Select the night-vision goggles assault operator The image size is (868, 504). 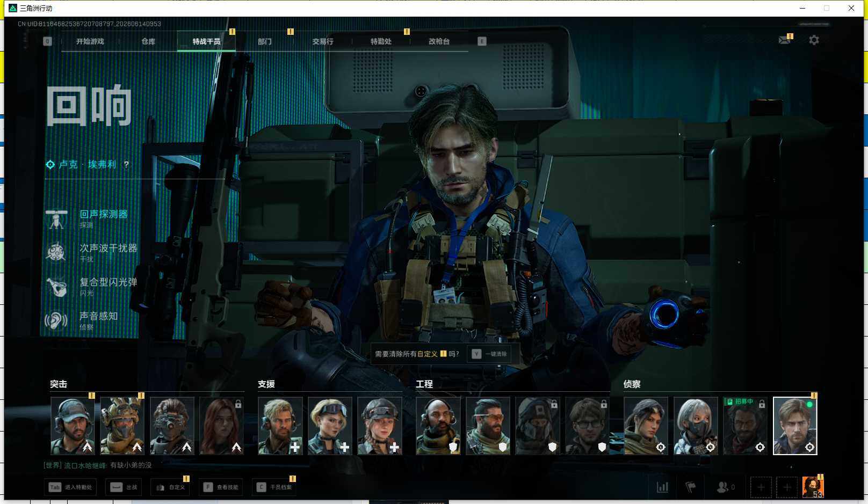click(172, 426)
